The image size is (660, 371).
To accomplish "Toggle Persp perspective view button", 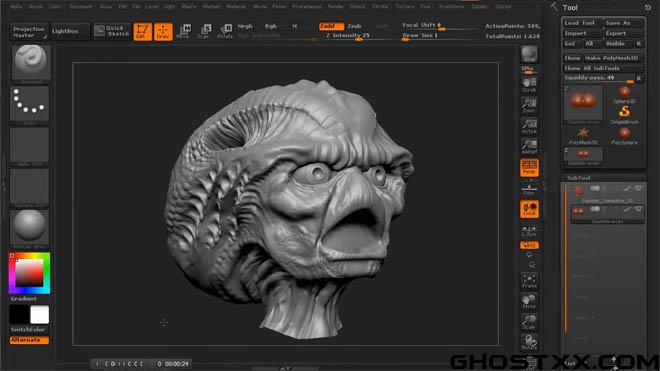I will tap(529, 168).
